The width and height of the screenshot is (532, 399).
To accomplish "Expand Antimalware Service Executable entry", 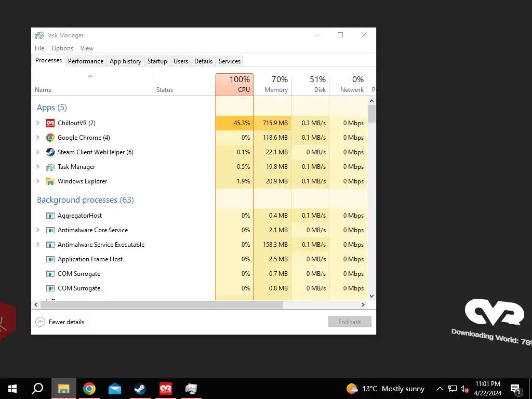I will click(37, 245).
